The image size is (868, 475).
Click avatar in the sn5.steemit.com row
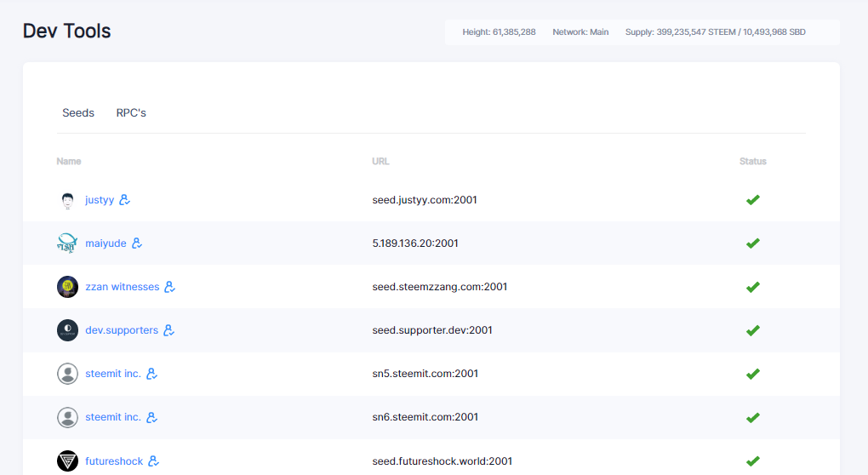[67, 374]
